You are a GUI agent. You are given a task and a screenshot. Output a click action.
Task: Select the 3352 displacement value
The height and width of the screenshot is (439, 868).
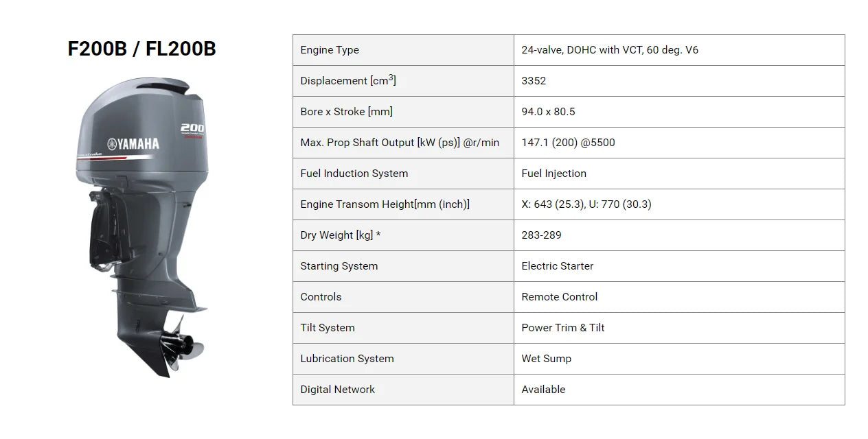point(534,81)
